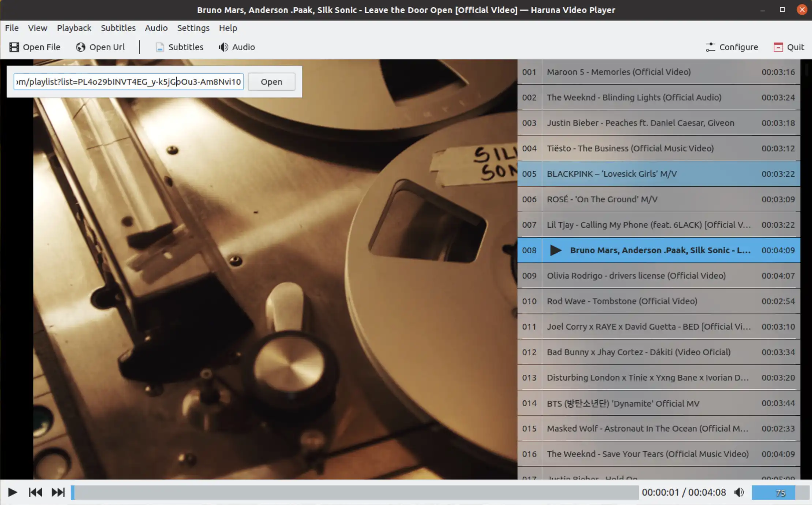The height and width of the screenshot is (505, 812).
Task: Click the Open File film icon
Action: coord(14,47)
